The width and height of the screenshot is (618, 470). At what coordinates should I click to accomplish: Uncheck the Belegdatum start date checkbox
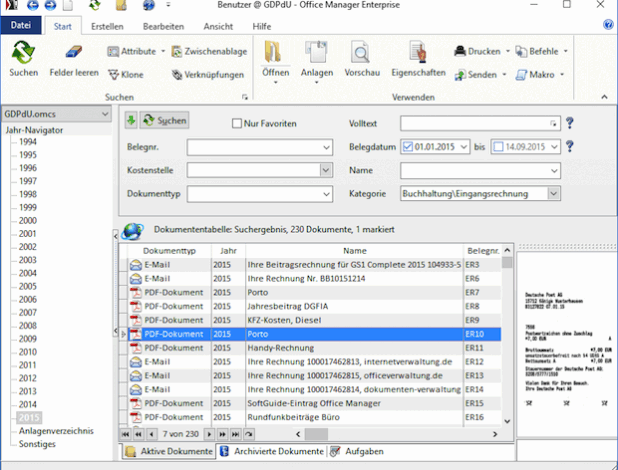pos(409,147)
